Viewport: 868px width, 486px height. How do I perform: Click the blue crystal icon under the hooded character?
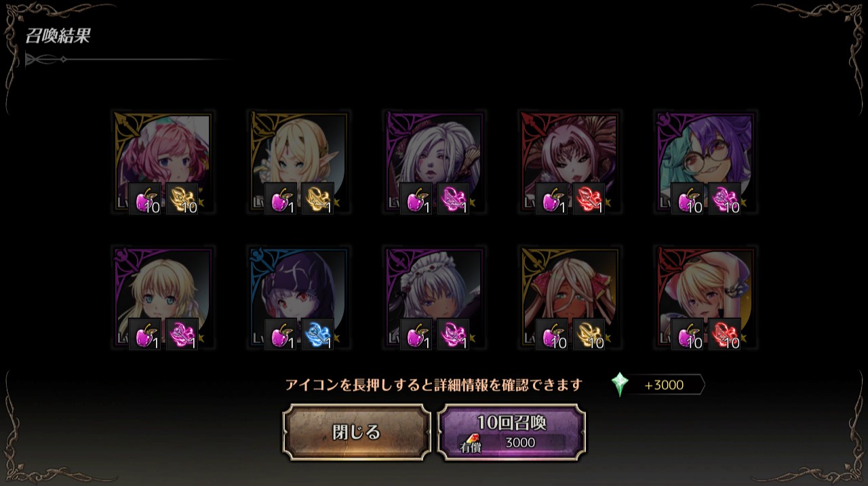tap(318, 335)
